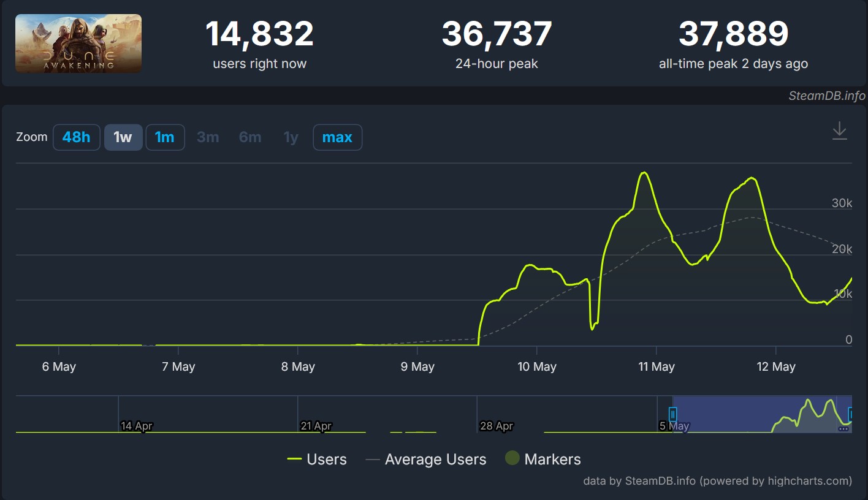Click the max zoom button
Screen dimensions: 868x500
tap(337, 137)
